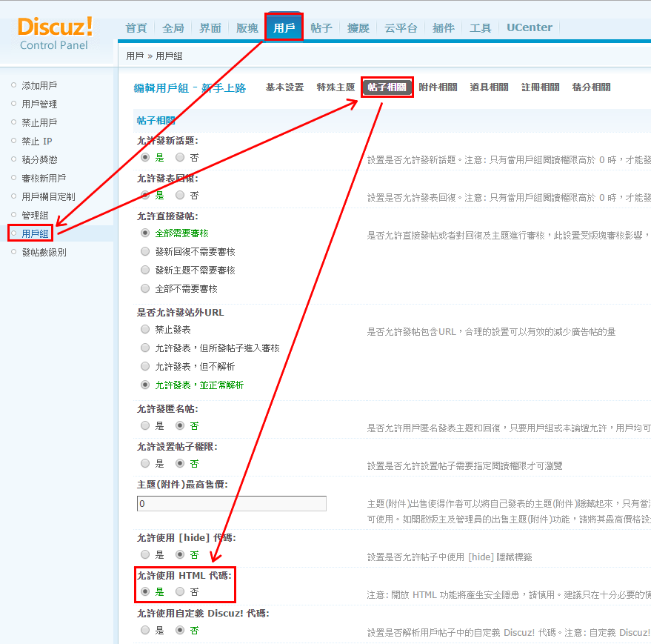The height and width of the screenshot is (644, 651).
Task: Select 是 for 允許發匿名帖
Action: [x=145, y=426]
